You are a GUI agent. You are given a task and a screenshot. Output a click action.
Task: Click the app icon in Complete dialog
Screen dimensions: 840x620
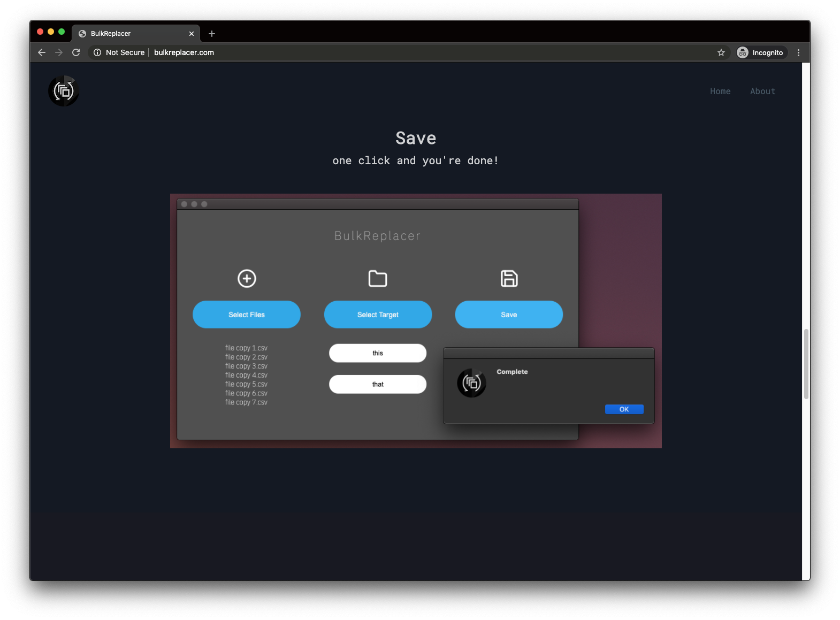pos(471,383)
